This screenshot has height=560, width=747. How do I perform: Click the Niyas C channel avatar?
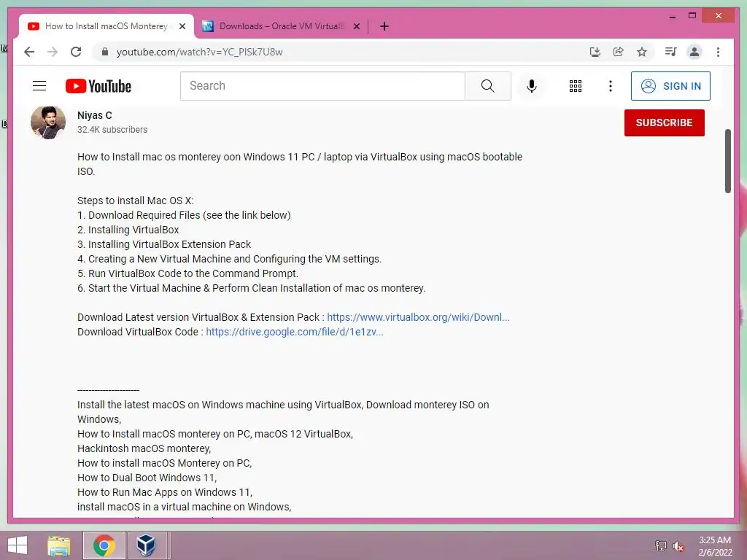48,122
